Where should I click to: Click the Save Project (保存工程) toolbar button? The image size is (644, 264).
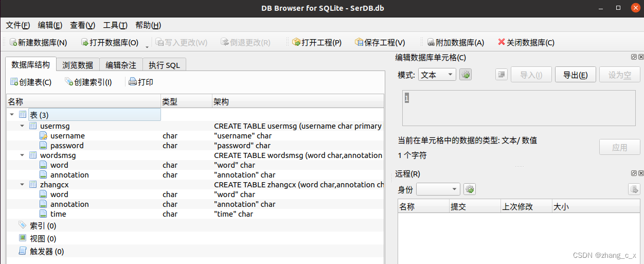pyautogui.click(x=380, y=43)
